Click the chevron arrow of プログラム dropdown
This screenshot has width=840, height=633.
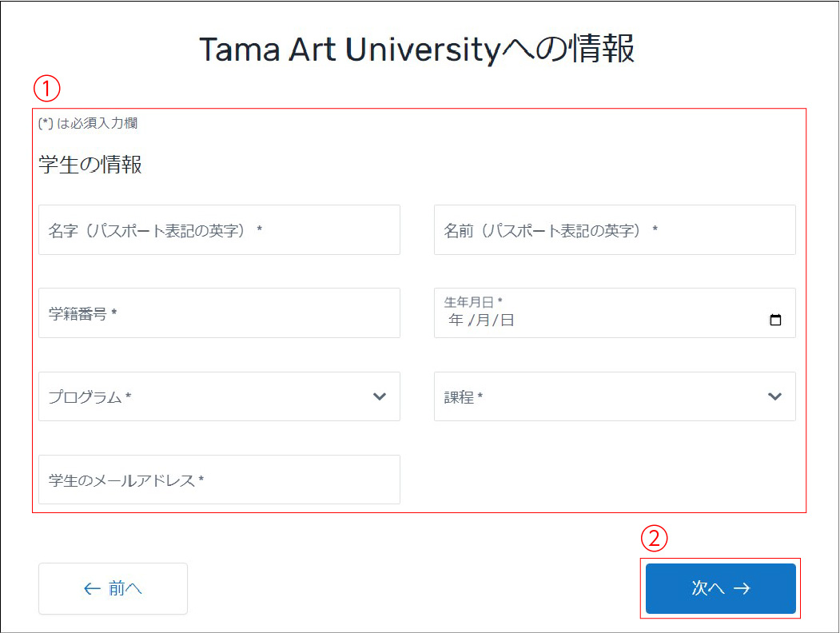pyautogui.click(x=380, y=396)
